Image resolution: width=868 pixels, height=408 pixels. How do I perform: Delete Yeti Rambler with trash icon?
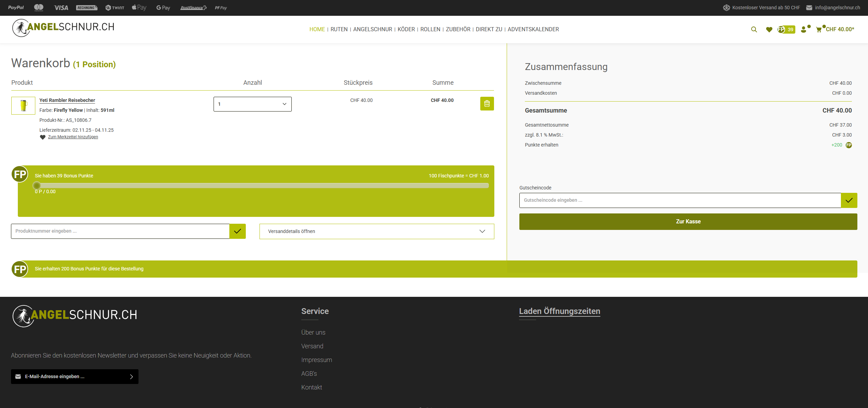[x=487, y=104]
